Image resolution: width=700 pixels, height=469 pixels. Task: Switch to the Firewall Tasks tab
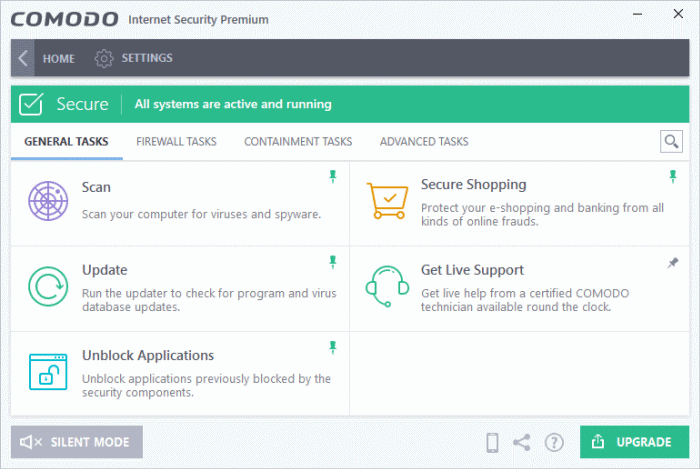[x=176, y=141]
